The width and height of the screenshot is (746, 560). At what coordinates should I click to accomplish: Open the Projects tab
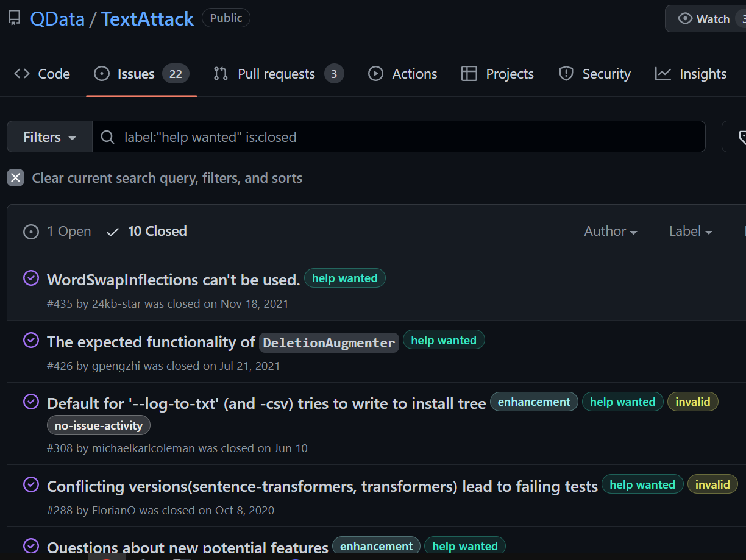tap(497, 74)
